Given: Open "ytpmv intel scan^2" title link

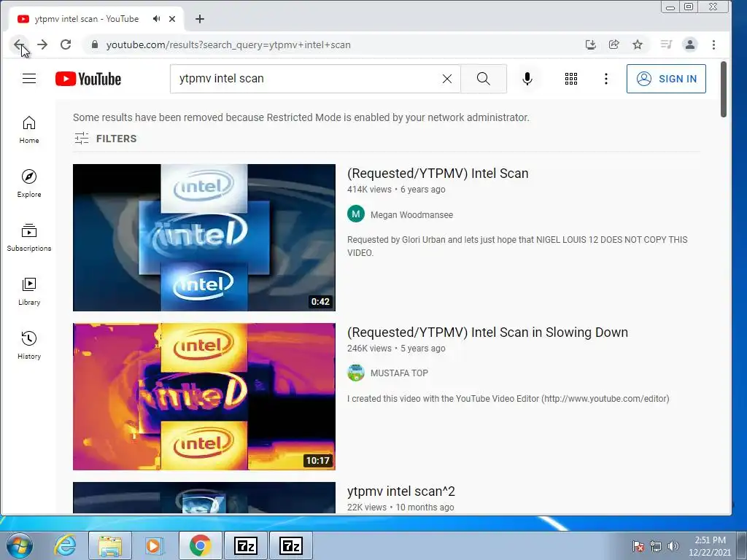Looking at the screenshot, I should point(401,491).
